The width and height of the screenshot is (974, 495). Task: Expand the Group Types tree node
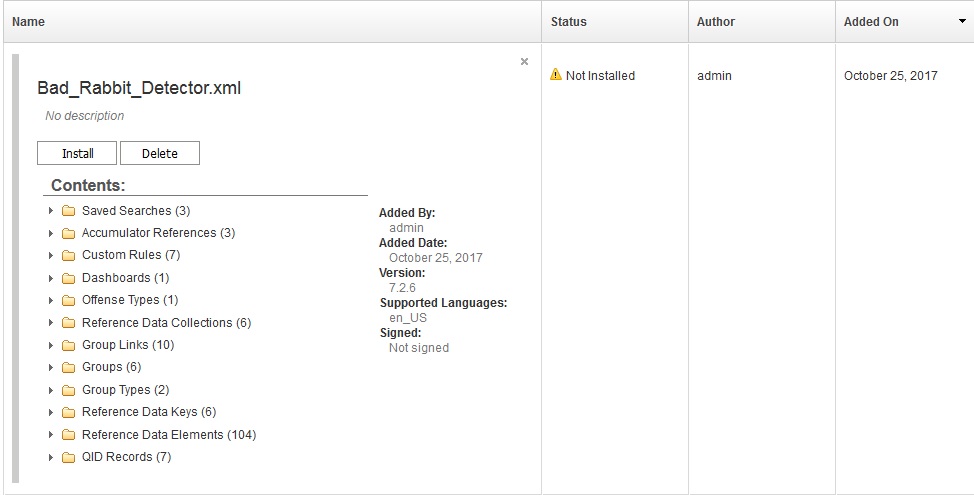coord(51,390)
